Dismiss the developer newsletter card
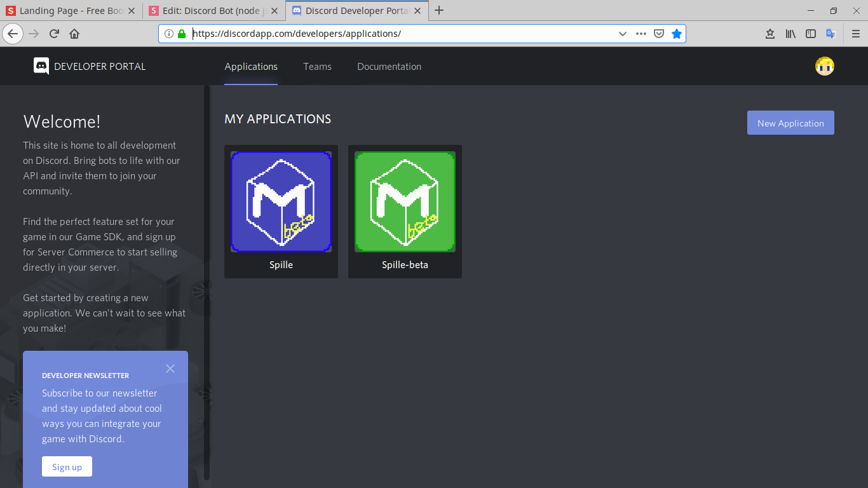This screenshot has width=868, height=488. [170, 369]
